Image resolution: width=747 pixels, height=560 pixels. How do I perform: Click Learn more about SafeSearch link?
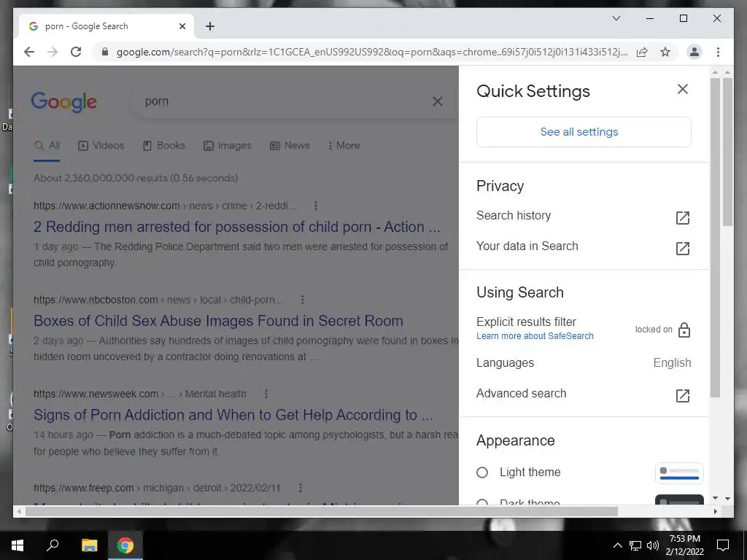[x=535, y=335]
